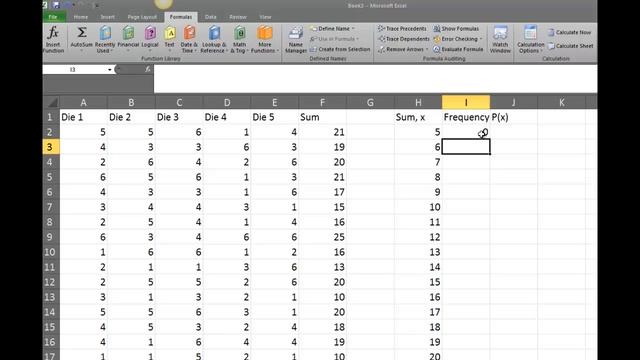Select the 'P(x)' header cell
This screenshot has height=360, width=640.
[514, 117]
